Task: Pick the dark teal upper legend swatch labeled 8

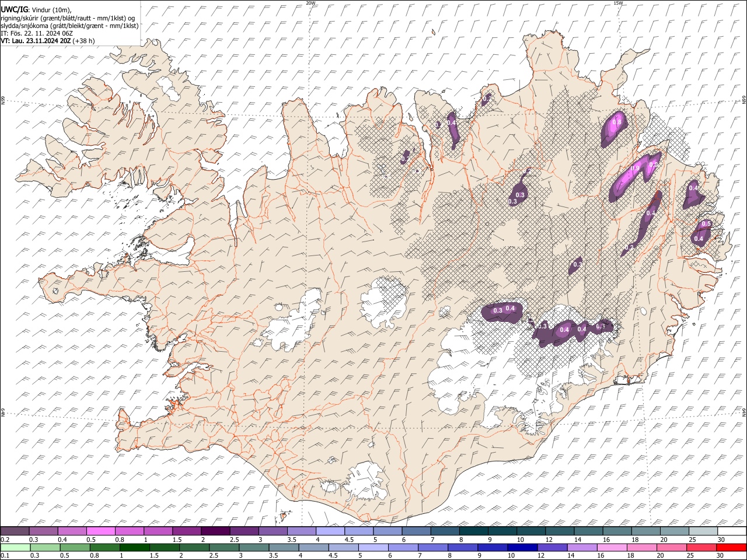Action: coord(474,531)
